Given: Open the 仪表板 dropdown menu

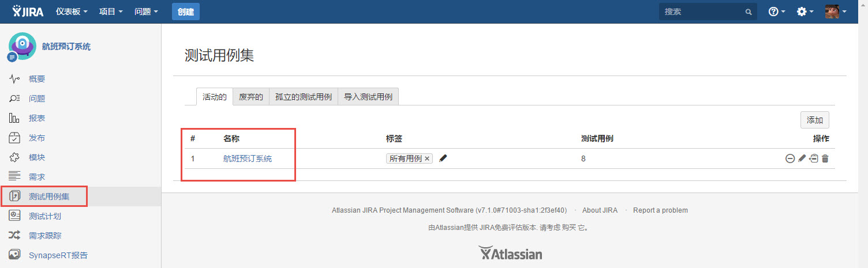Looking at the screenshot, I should pyautogui.click(x=72, y=12).
